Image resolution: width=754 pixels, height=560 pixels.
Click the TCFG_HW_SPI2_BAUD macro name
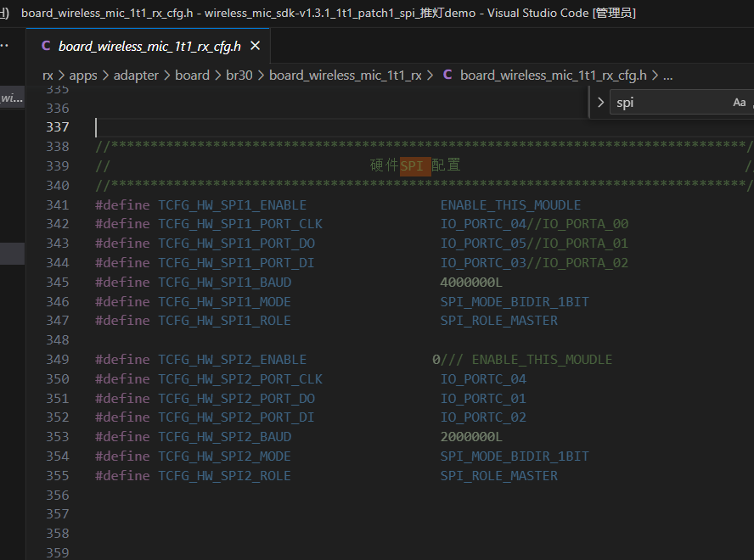point(224,437)
